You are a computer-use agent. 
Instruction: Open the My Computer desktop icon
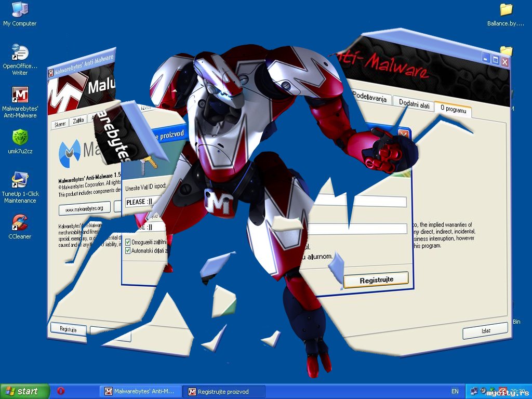pos(20,14)
